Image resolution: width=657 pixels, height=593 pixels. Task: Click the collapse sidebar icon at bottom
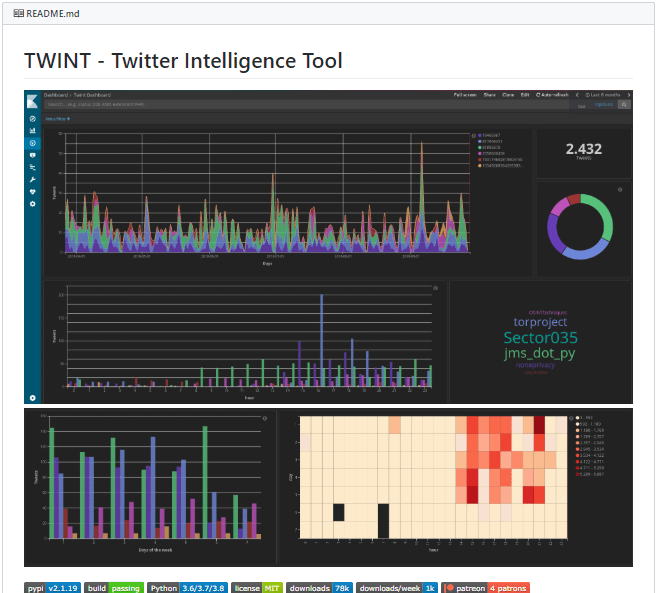[x=33, y=398]
